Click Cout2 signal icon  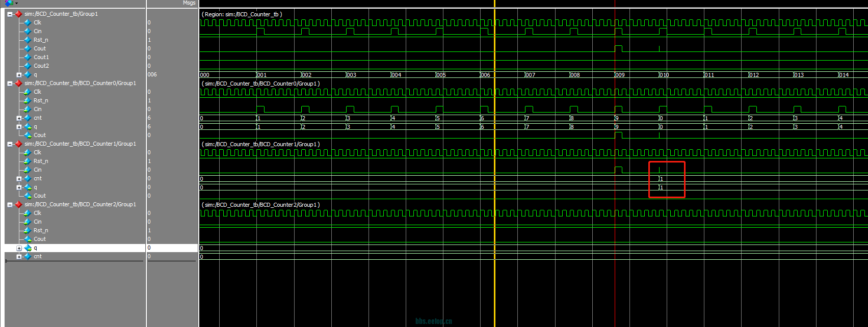tap(28, 66)
